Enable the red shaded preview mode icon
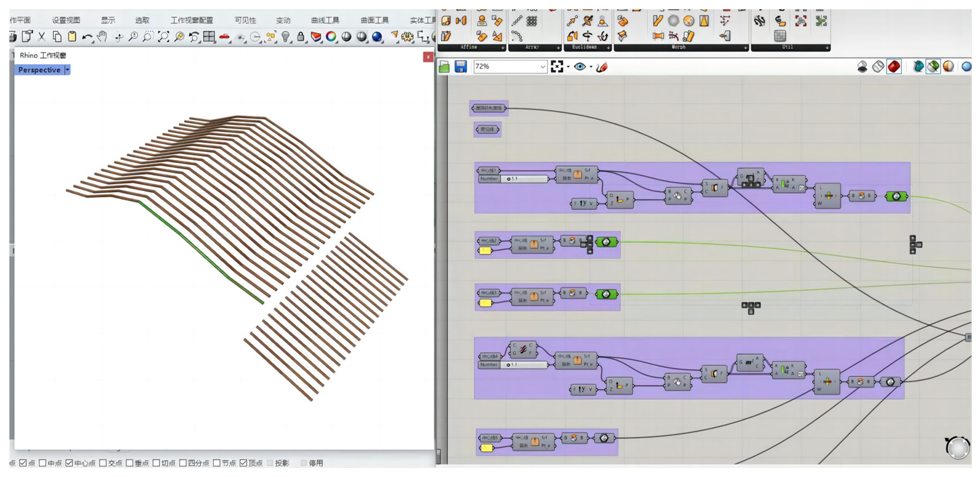The image size is (980, 478). tap(894, 67)
